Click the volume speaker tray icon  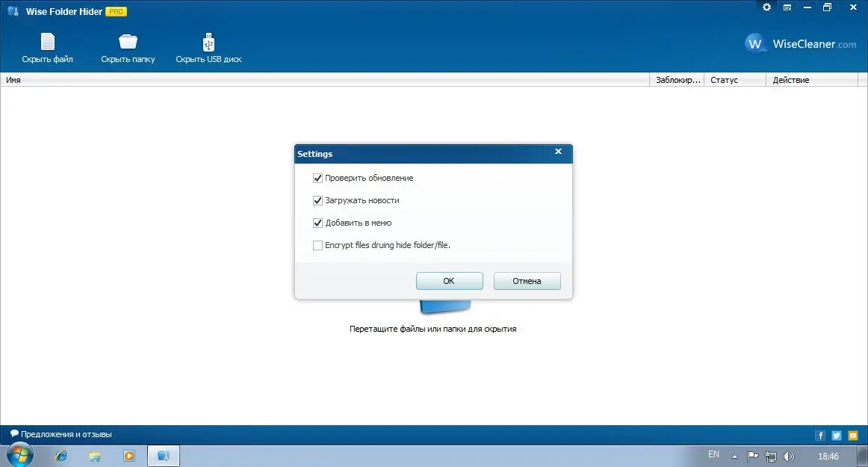(789, 457)
